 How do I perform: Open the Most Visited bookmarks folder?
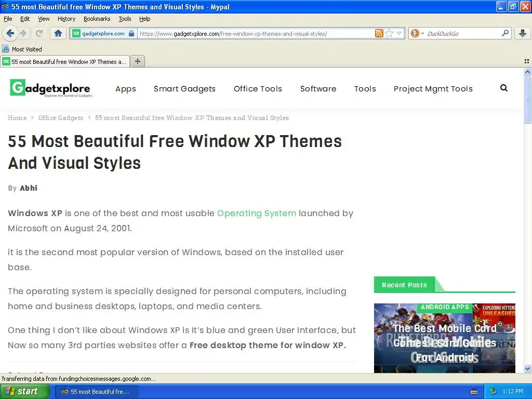[x=22, y=49]
